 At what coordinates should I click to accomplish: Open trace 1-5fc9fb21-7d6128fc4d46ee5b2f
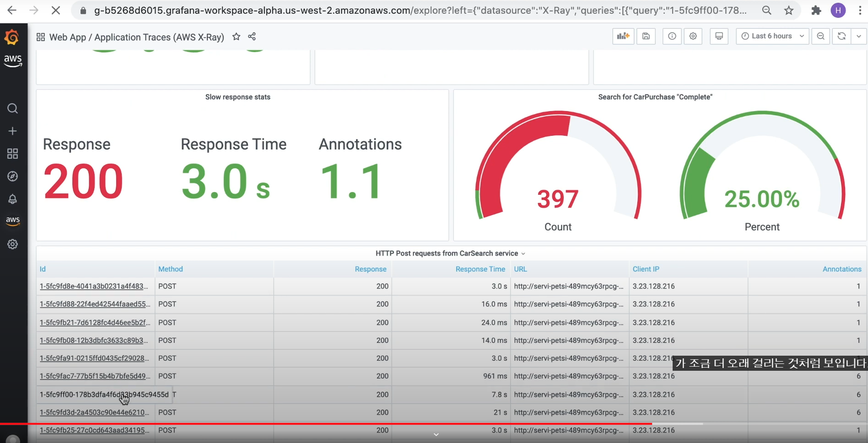(95, 322)
